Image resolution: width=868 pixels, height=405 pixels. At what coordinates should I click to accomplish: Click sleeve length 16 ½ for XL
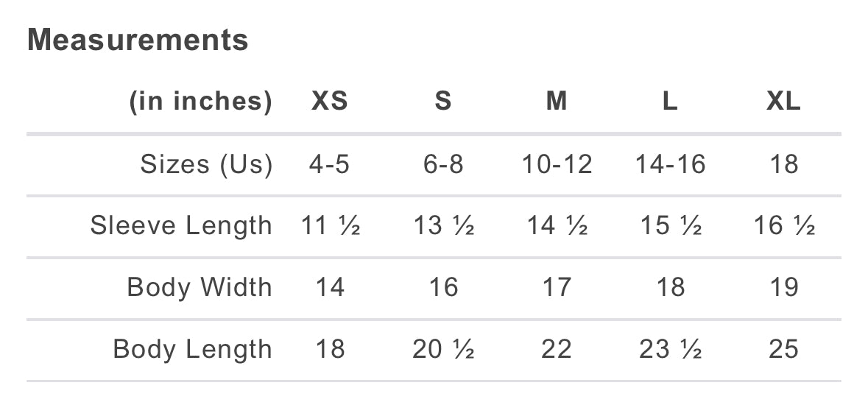(784, 225)
